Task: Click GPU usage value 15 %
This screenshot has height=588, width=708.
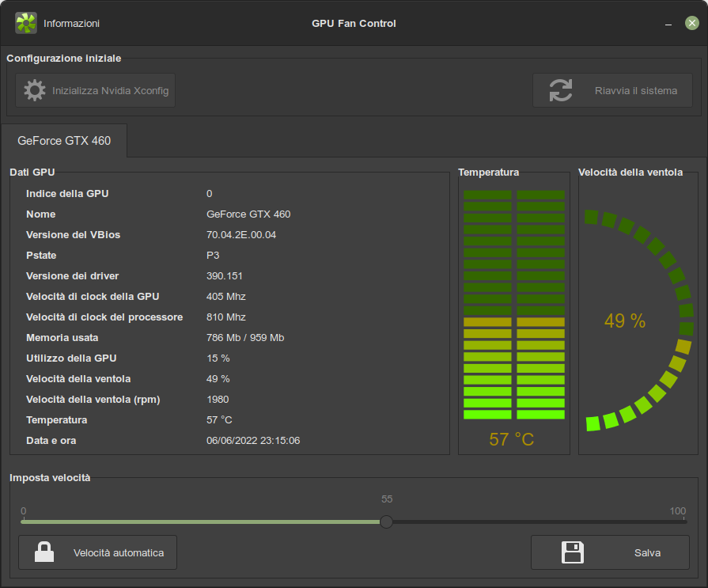Action: [x=218, y=358]
